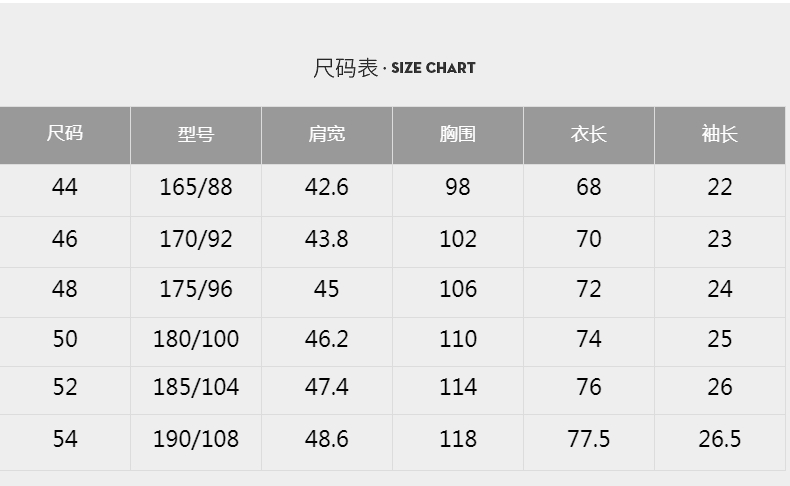
Task: Select the garment length 76 cell
Action: [589, 390]
